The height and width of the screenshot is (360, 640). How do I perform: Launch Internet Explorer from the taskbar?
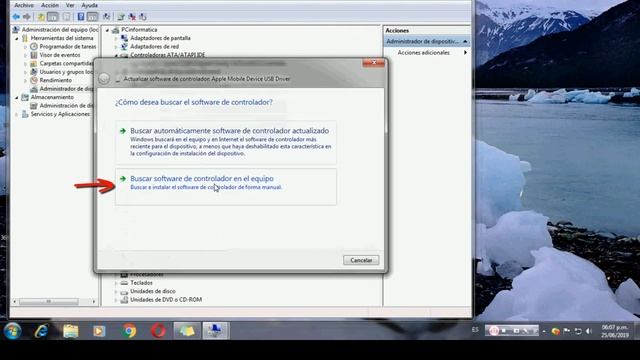(x=41, y=331)
